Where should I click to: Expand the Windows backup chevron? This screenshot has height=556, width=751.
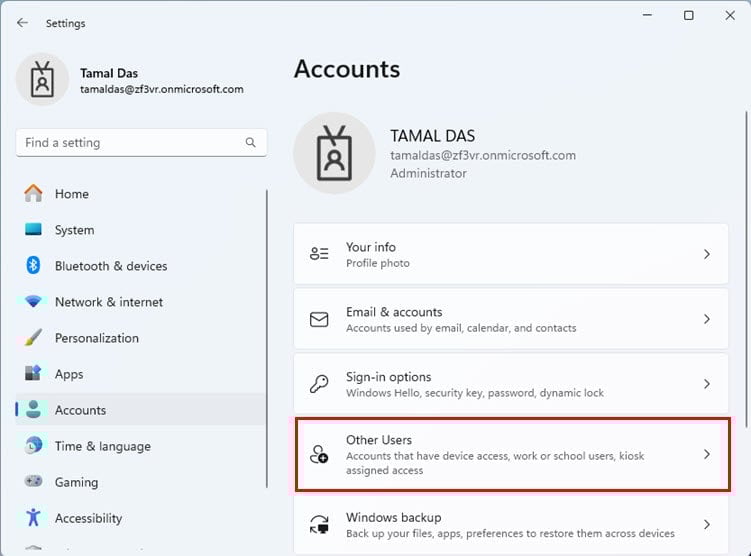[x=706, y=525]
